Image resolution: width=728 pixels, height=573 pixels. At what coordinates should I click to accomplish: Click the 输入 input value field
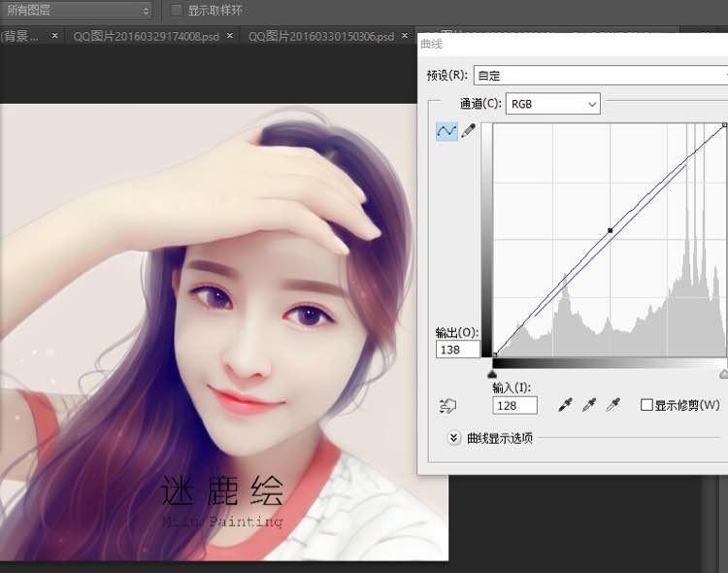514,405
